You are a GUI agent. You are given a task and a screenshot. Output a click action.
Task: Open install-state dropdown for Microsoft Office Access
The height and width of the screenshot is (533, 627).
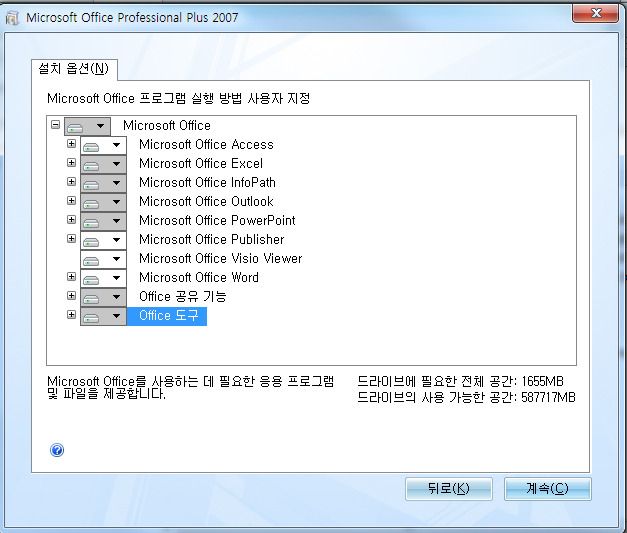pyautogui.click(x=104, y=145)
